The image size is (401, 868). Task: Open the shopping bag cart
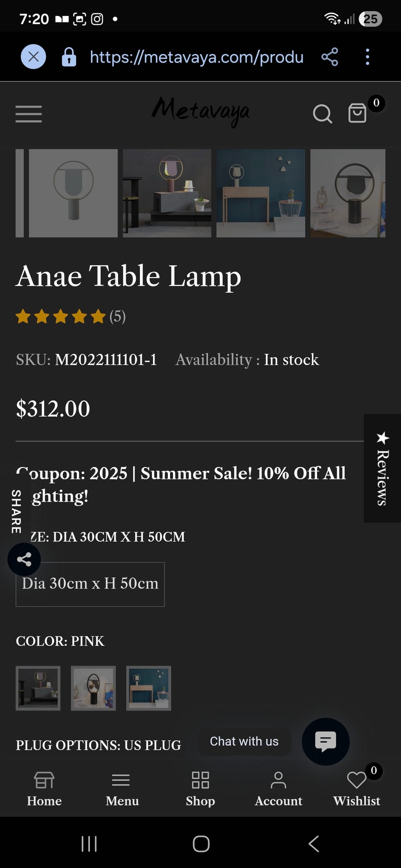tap(358, 113)
